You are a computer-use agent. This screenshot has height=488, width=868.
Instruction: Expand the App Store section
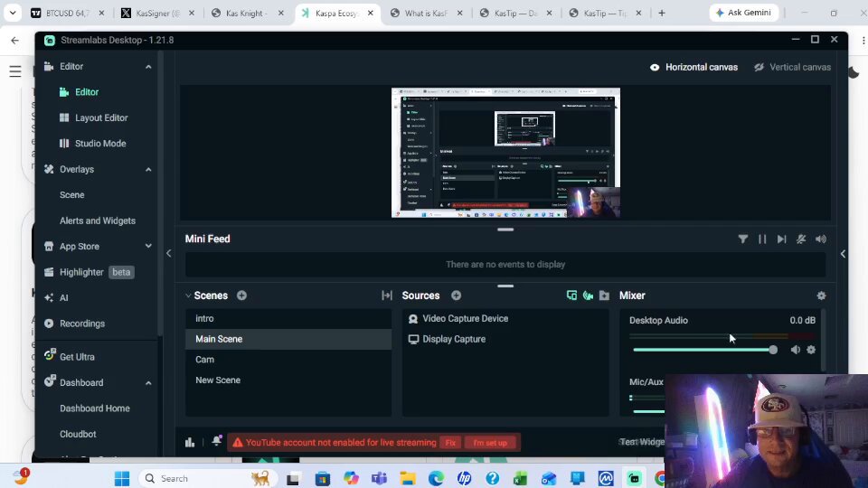coord(148,246)
